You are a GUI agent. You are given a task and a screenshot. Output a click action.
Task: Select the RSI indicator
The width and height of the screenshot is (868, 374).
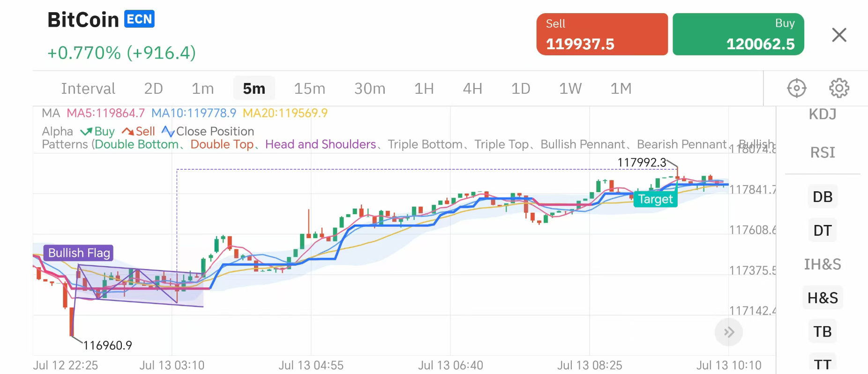coord(823,153)
